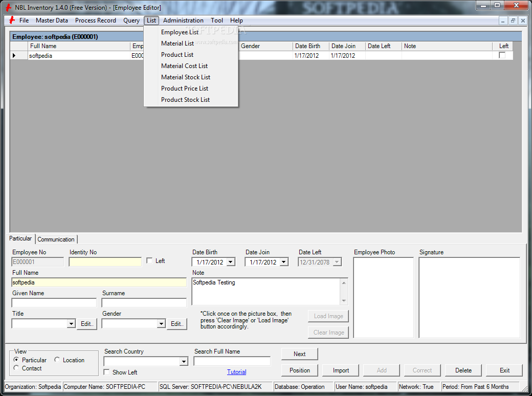Expand the Title combo box

pyautogui.click(x=71, y=324)
